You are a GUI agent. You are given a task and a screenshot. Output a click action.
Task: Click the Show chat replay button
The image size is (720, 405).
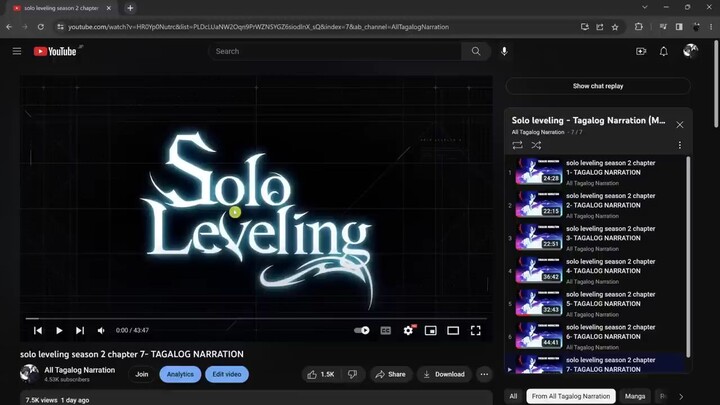[598, 86]
